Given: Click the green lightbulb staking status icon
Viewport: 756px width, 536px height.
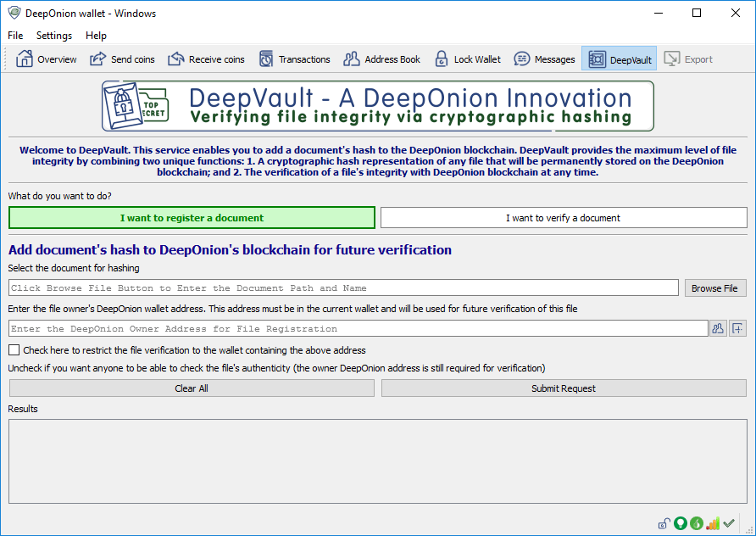Looking at the screenshot, I should (681, 523).
